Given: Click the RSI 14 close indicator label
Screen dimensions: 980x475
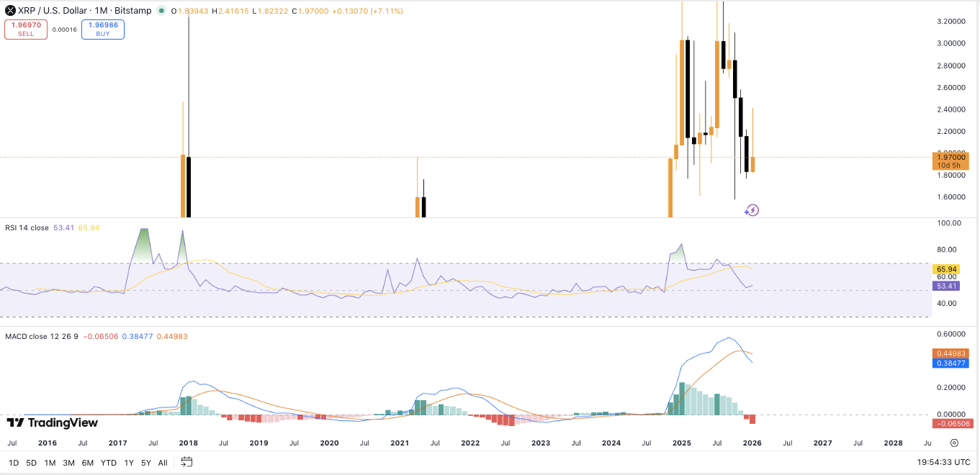Looking at the screenshot, I should pos(29,227).
